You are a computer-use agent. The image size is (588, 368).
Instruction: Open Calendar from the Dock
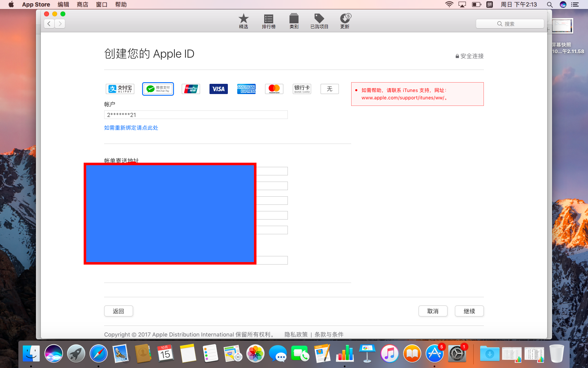pos(165,354)
